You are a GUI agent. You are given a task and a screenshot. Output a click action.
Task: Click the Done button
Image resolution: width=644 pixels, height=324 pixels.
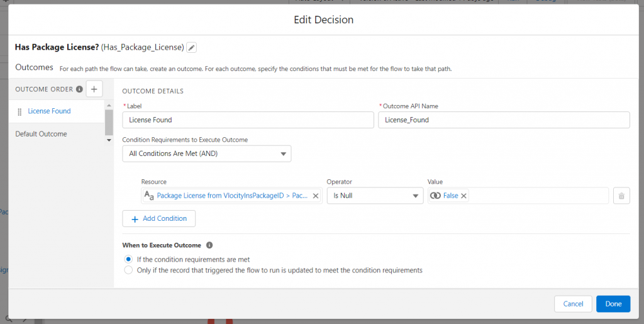tap(613, 304)
